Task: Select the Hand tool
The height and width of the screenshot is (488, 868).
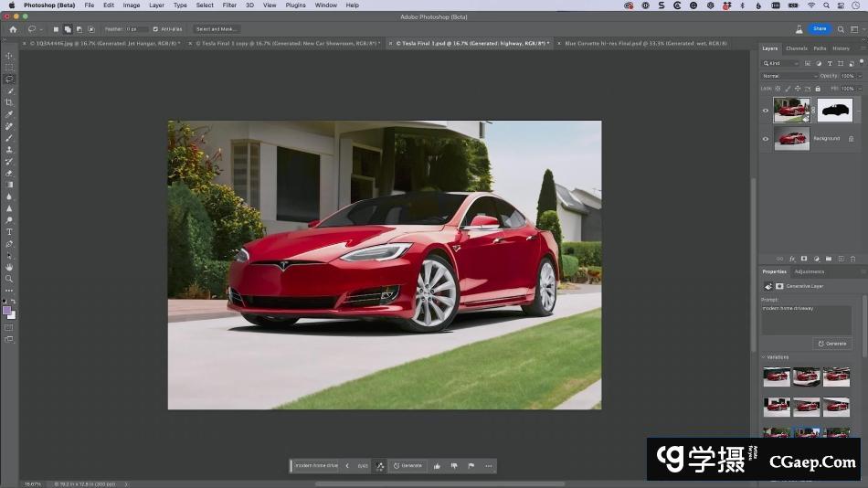Action: pos(9,267)
